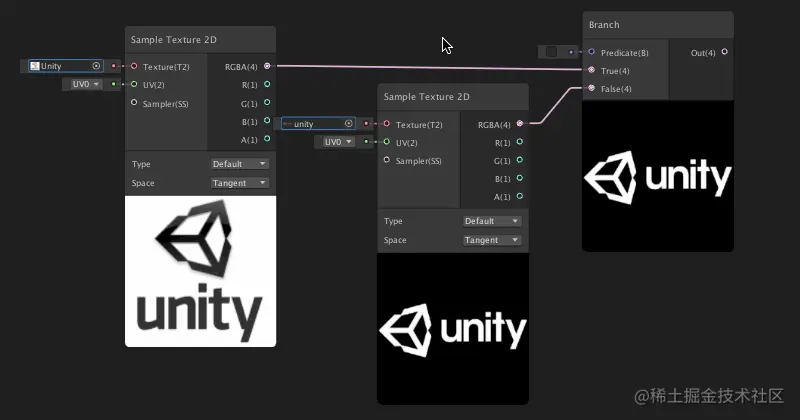Click Texture(T2) input port on black-preview Sample Texture node
The width and height of the screenshot is (800, 420).
click(387, 124)
